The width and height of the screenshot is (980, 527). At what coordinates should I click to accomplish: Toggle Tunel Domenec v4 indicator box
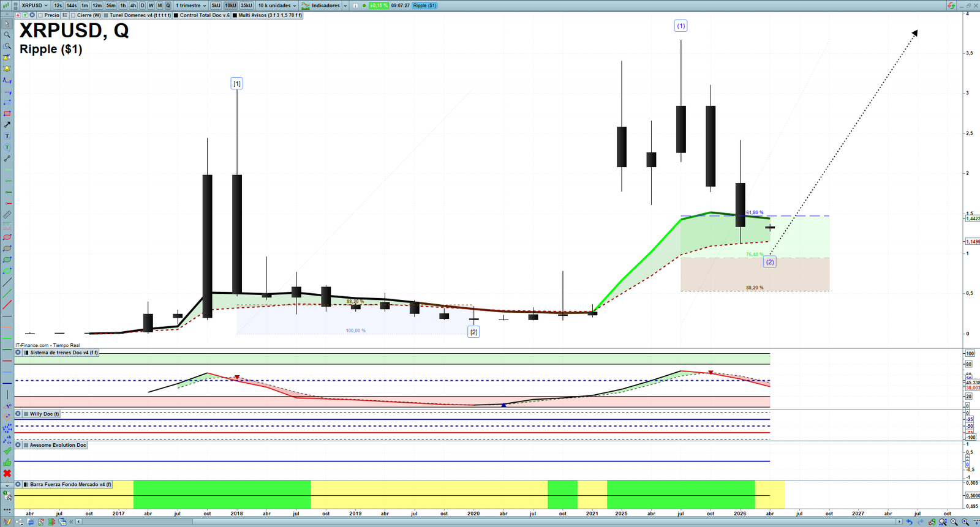pyautogui.click(x=106, y=15)
